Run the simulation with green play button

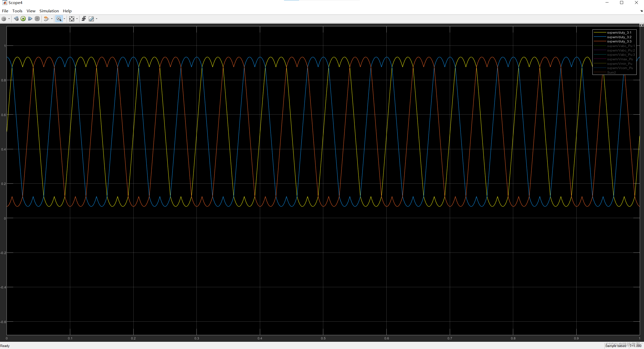[23, 19]
